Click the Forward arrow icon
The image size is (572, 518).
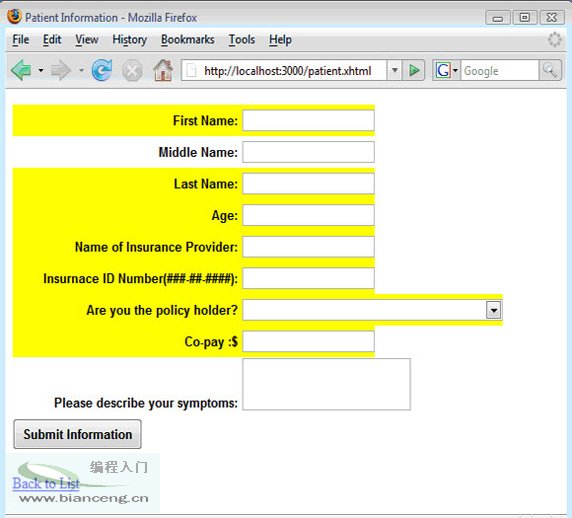point(61,70)
